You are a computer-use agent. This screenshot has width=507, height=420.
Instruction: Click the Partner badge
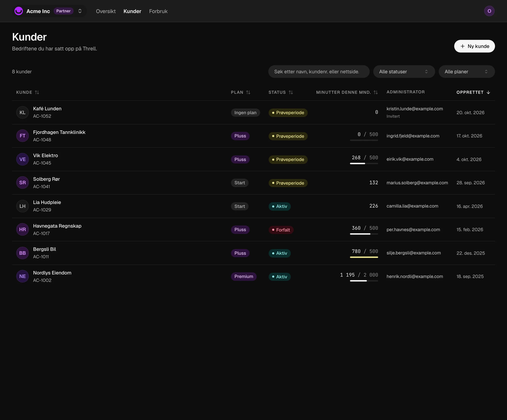click(x=63, y=11)
